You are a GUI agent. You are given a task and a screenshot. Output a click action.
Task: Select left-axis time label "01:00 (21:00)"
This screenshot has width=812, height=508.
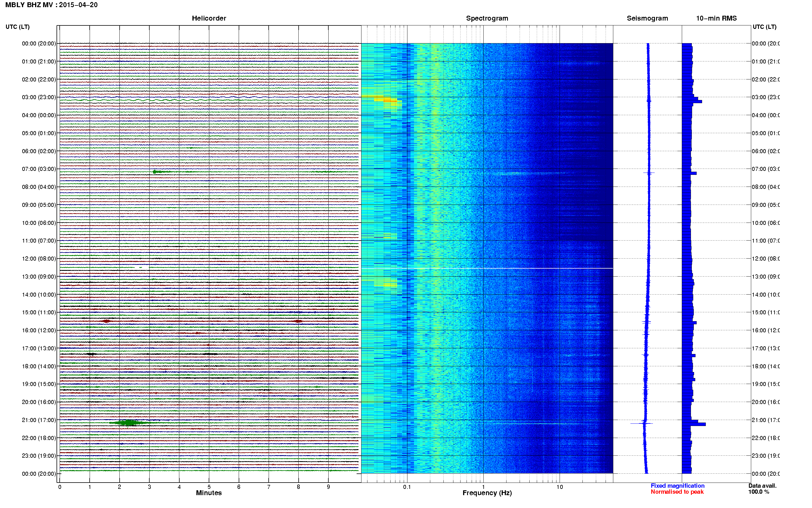tap(39, 61)
